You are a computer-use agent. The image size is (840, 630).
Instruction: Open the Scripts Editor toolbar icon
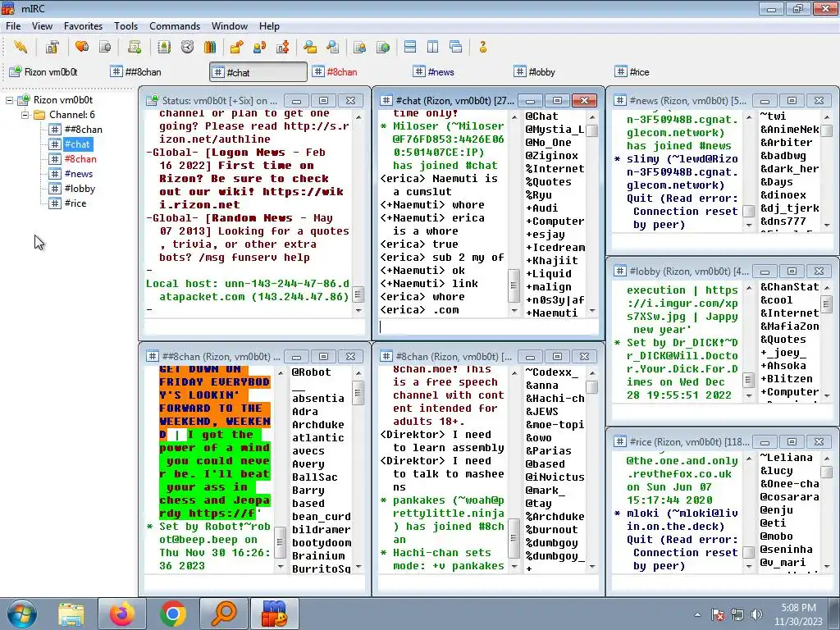tap(135, 47)
